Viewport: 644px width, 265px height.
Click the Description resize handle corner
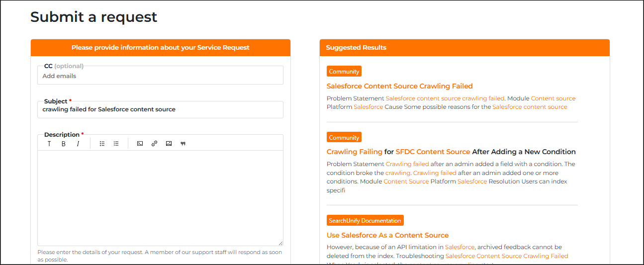coord(280,243)
